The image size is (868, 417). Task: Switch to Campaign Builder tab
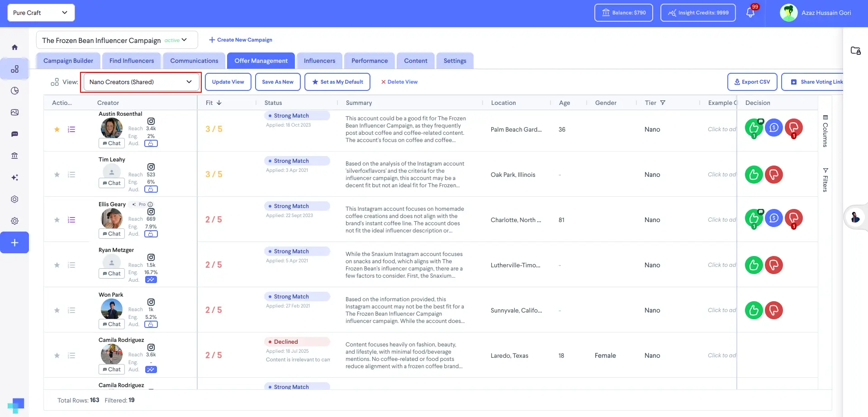coord(68,61)
